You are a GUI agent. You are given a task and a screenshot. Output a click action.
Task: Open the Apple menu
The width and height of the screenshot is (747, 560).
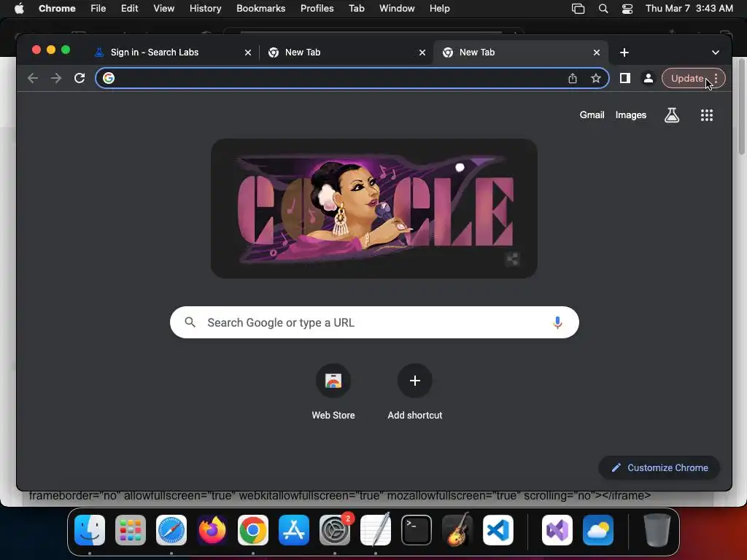pos(19,9)
